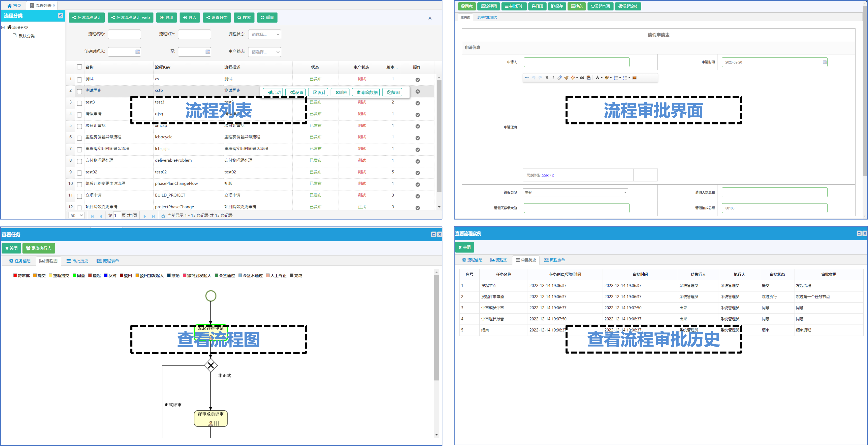The height and width of the screenshot is (446, 868).
Task: Switch to the 审批历史 tab in 查看任务
Action: 77,261
